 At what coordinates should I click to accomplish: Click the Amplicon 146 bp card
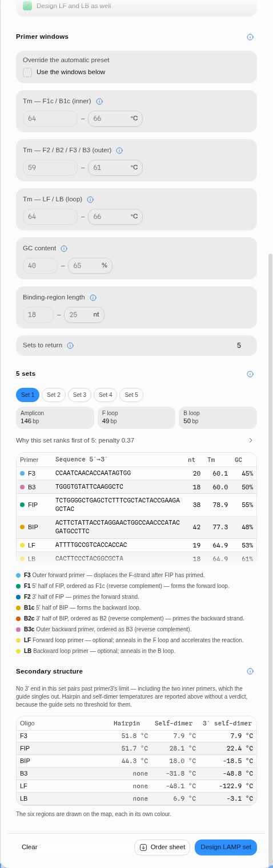click(55, 417)
